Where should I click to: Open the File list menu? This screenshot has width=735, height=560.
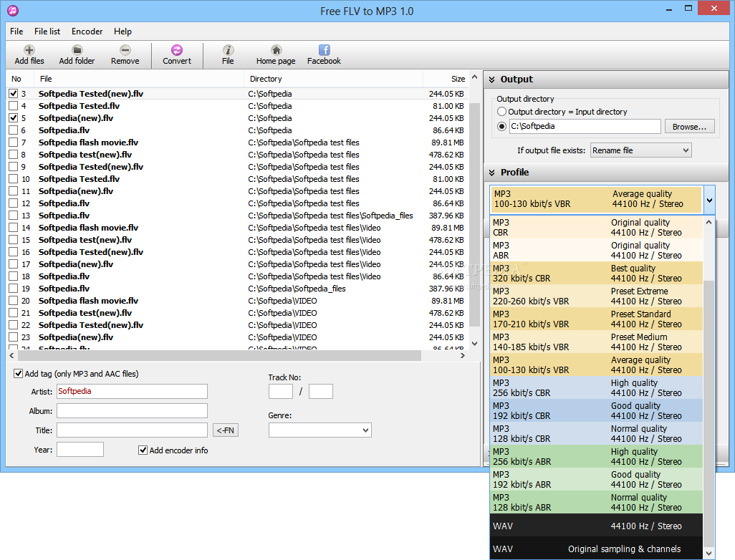[47, 32]
